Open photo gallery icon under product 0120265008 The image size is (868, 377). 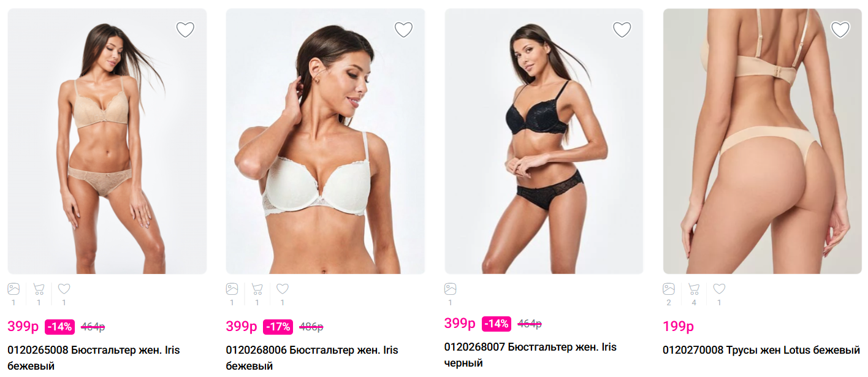[x=13, y=289]
